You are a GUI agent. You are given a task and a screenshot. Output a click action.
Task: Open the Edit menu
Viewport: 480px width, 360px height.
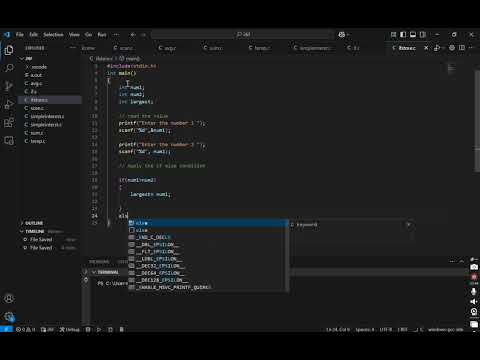pyautogui.click(x=33, y=34)
